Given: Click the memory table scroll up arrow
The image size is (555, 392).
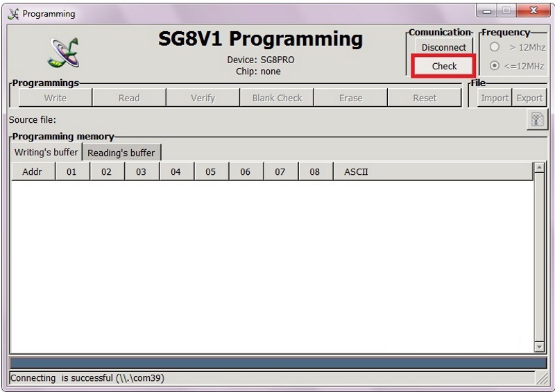Looking at the screenshot, I should 539,167.
